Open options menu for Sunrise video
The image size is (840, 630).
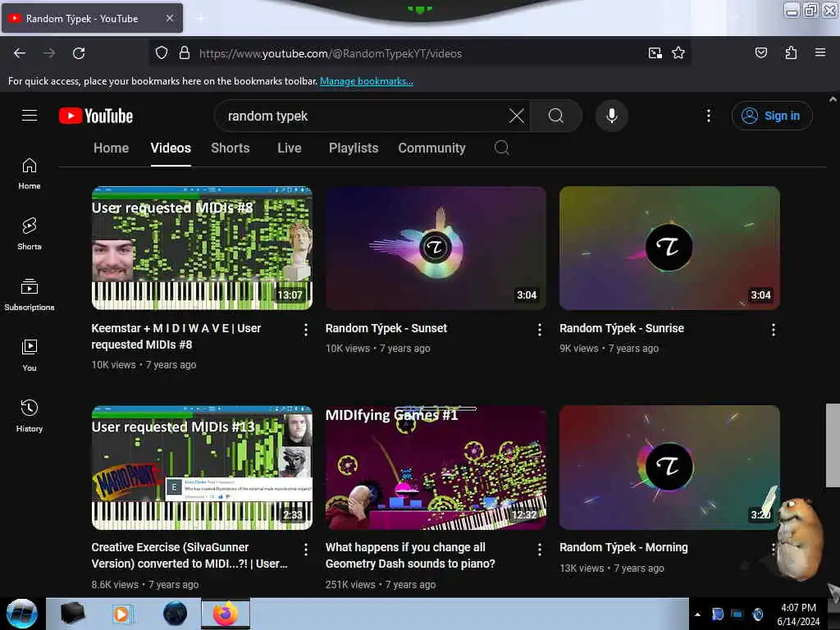[773, 330]
